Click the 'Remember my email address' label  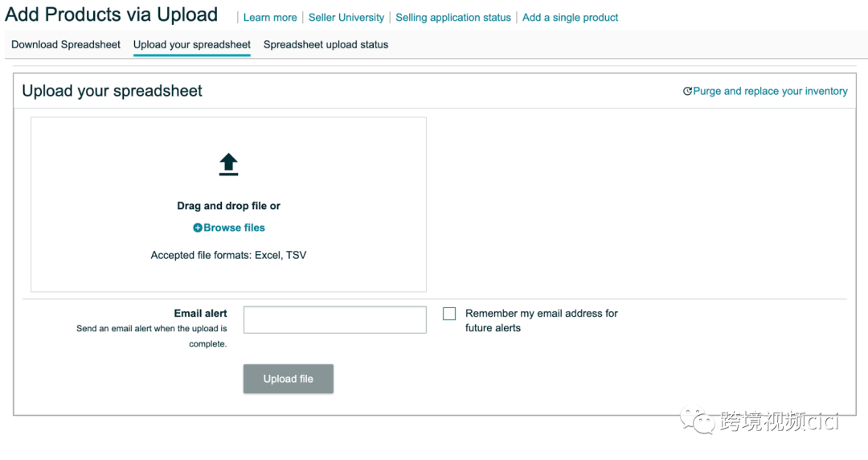coord(542,320)
